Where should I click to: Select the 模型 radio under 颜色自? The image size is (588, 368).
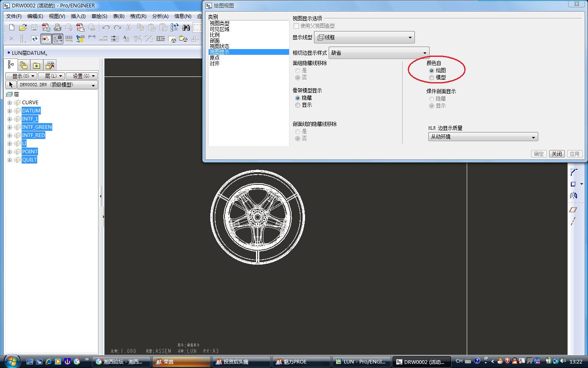[x=432, y=77]
